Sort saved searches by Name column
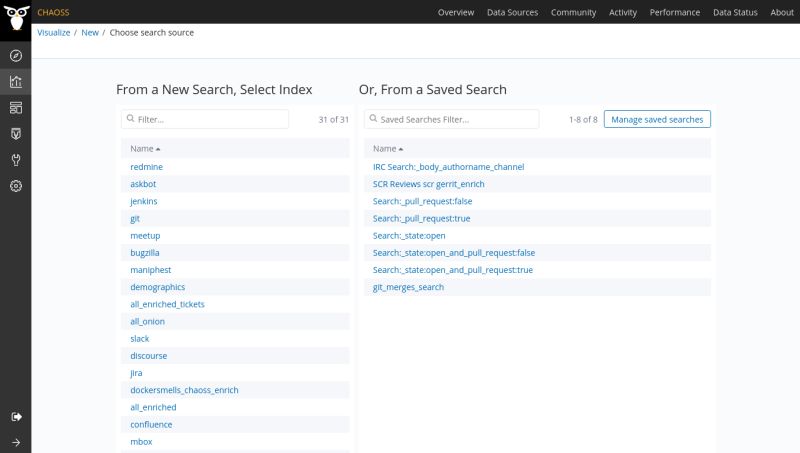 click(x=387, y=148)
